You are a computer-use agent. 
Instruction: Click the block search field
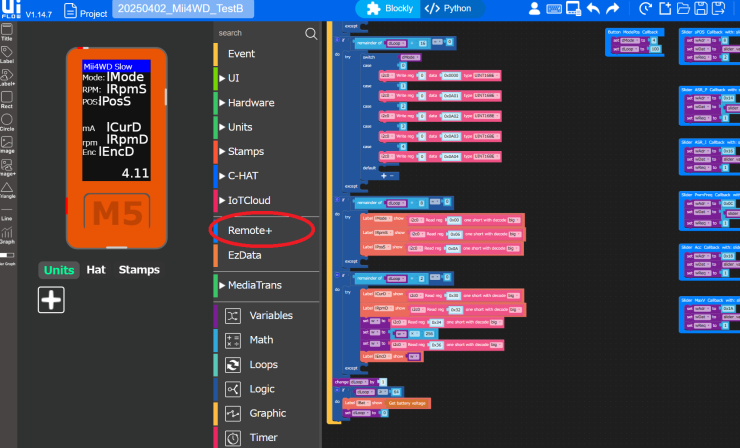pos(260,33)
